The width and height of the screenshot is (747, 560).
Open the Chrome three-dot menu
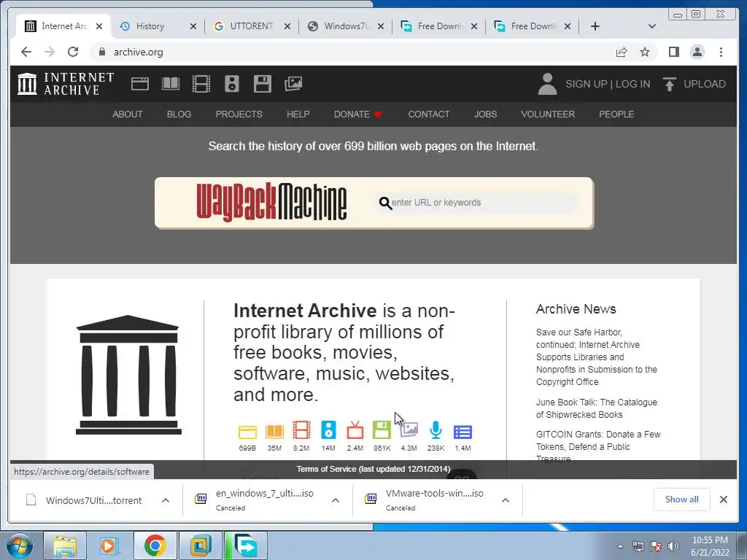coord(721,52)
